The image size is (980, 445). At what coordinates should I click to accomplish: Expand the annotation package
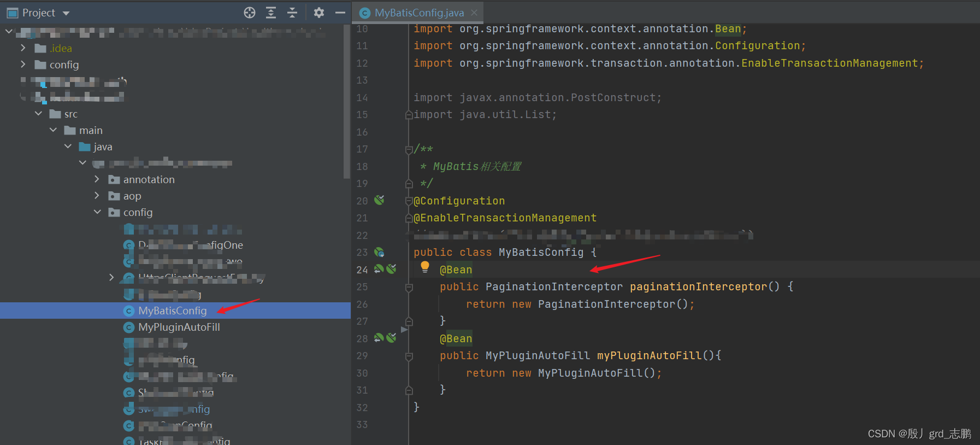[97, 179]
